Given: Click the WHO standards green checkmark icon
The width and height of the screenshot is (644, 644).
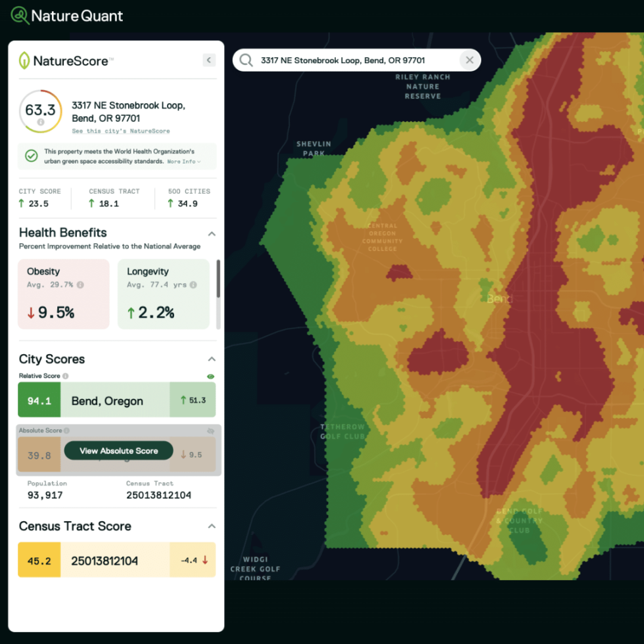Looking at the screenshot, I should [x=32, y=156].
